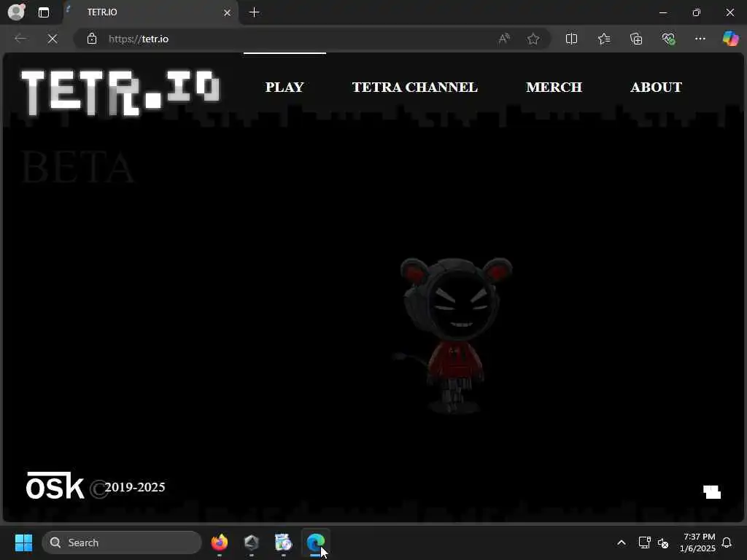Screen dimensions: 747x560
Task: Minimize the Edge window
Action: (x=662, y=12)
